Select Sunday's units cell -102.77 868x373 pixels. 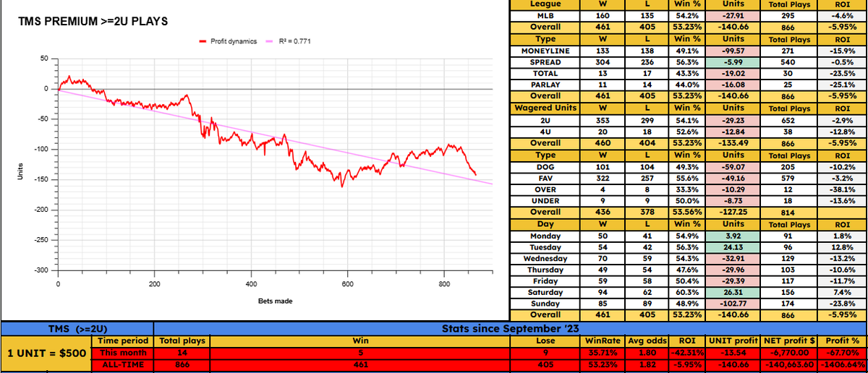(x=733, y=304)
